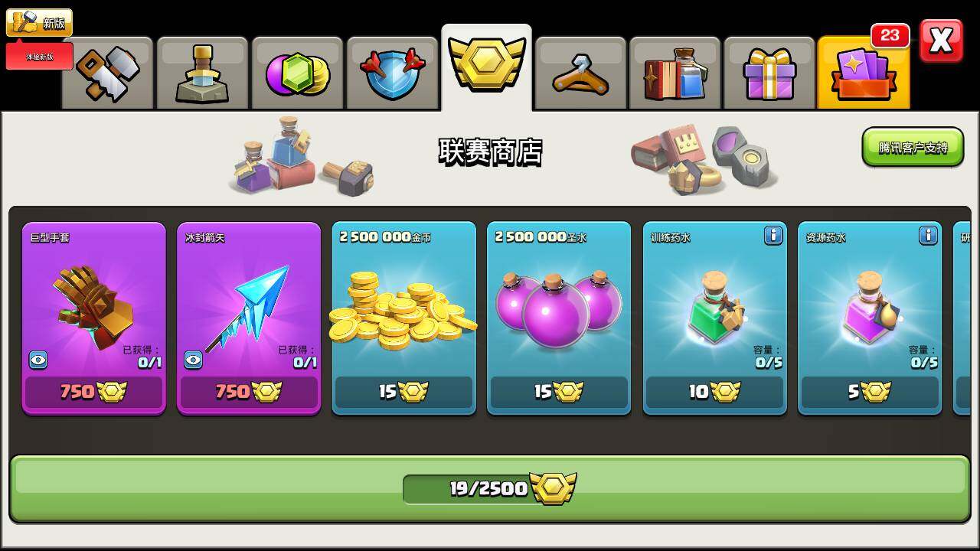The height and width of the screenshot is (551, 980).
Task: Open the purple gift box tab
Action: click(769, 73)
